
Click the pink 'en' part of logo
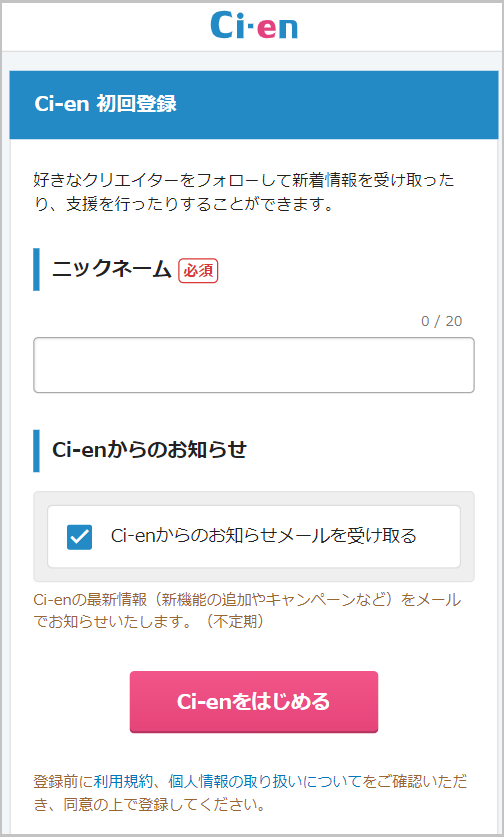pyautogui.click(x=277, y=29)
